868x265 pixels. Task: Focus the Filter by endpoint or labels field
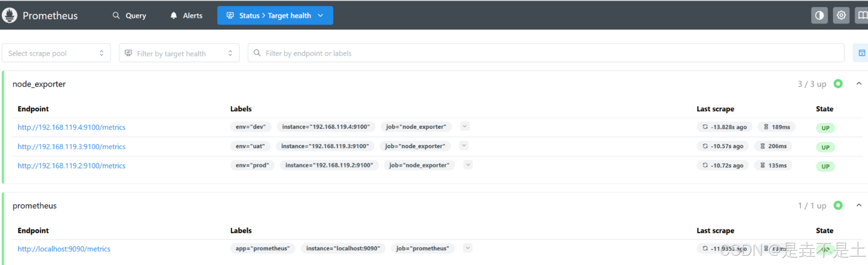[546, 53]
